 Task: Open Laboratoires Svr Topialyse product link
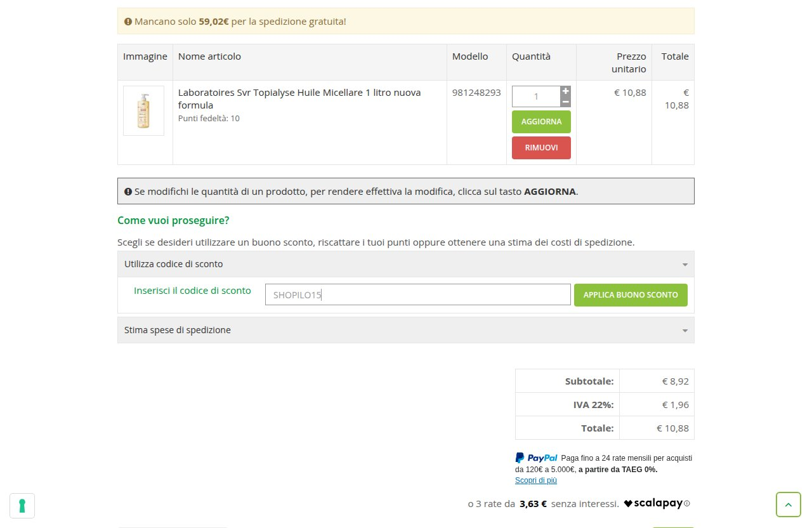pyautogui.click(x=299, y=99)
